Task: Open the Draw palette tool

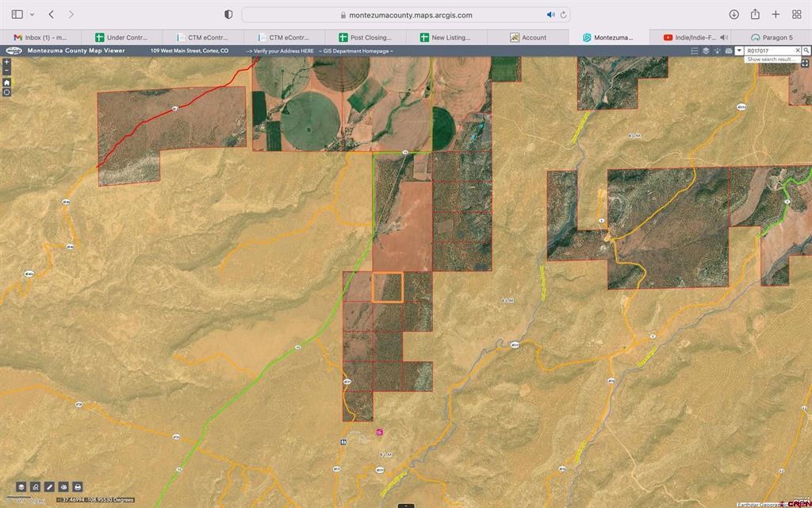Action: tap(63, 487)
